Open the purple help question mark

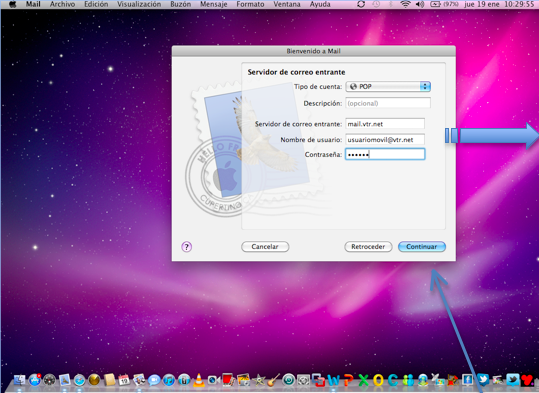click(187, 247)
